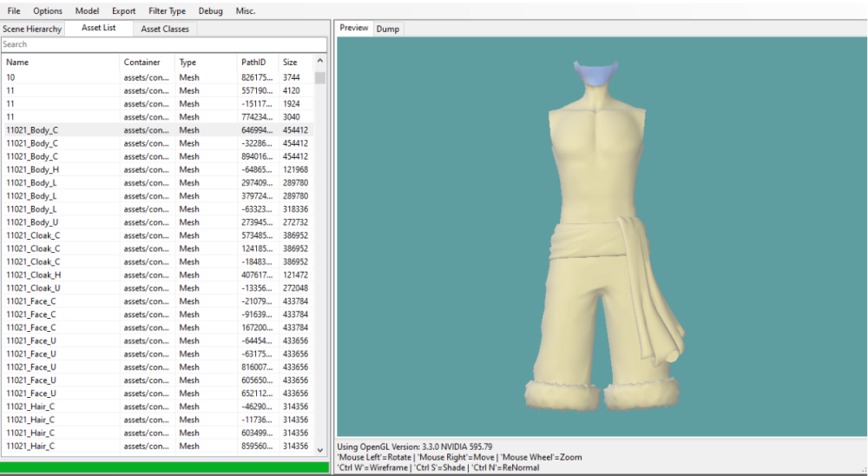Select asset 11 with size 4120
868x476 pixels.
pos(157,90)
